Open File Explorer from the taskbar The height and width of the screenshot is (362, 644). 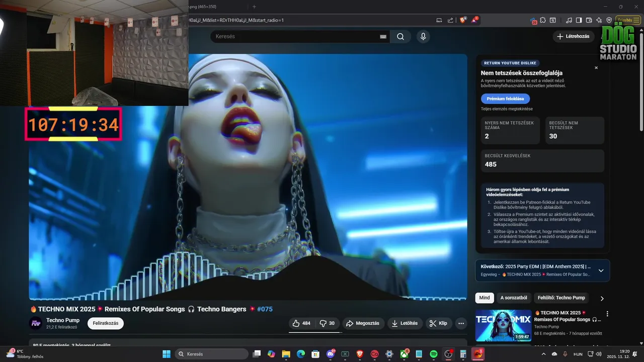click(x=286, y=354)
